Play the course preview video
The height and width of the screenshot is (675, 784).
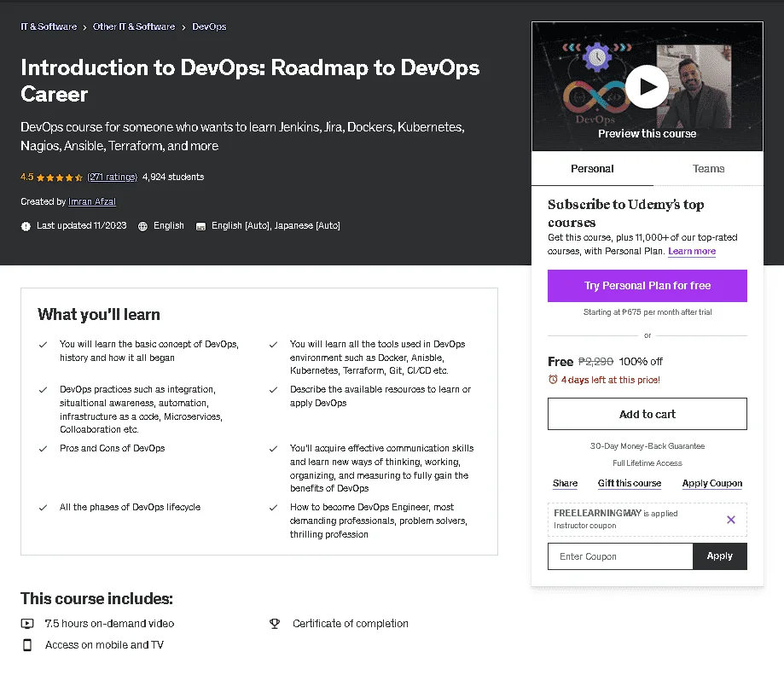[x=647, y=86]
